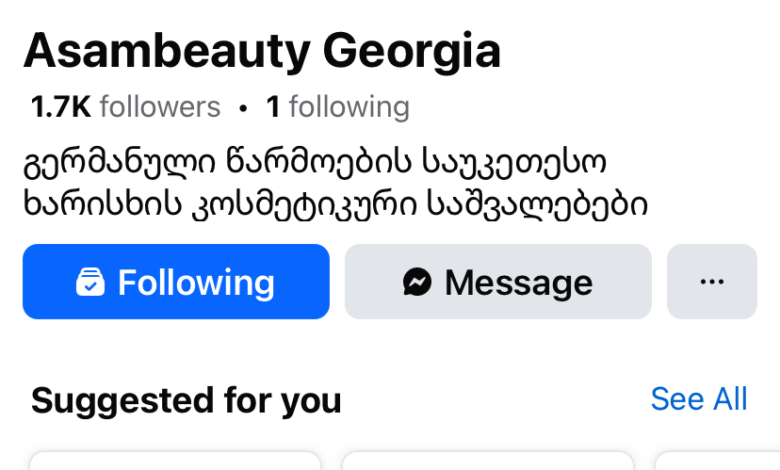Click the Following button's checkmark icon

coord(90,283)
